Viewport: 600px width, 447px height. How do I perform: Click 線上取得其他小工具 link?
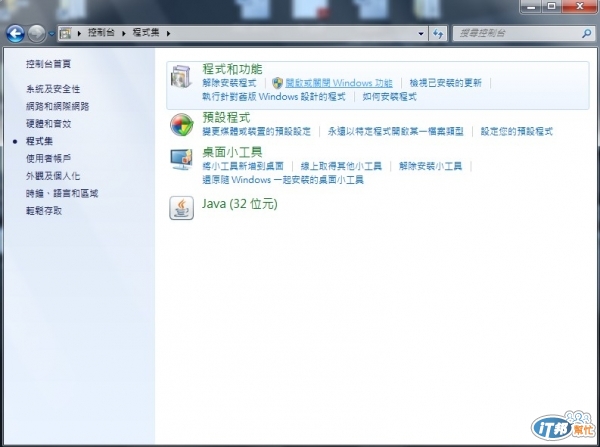341,166
